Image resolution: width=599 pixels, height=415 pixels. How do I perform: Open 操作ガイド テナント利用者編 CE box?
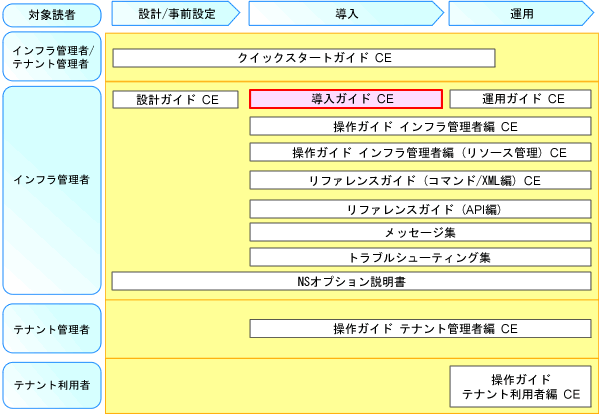tap(520, 386)
